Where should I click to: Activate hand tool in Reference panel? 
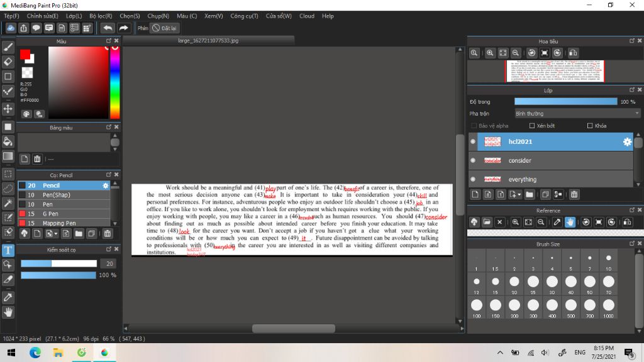[570, 222]
